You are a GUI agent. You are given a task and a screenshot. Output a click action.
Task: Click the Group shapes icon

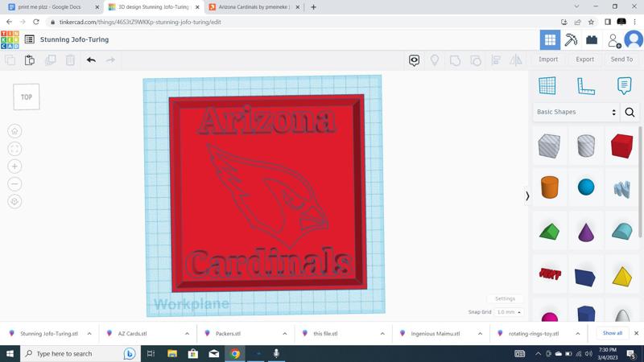(x=455, y=60)
